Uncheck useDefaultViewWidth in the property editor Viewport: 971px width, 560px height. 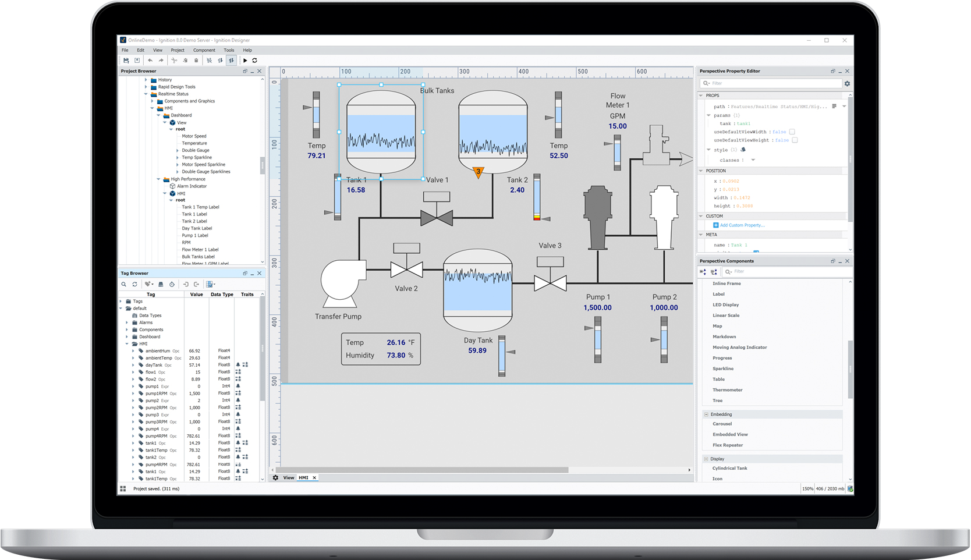(792, 132)
